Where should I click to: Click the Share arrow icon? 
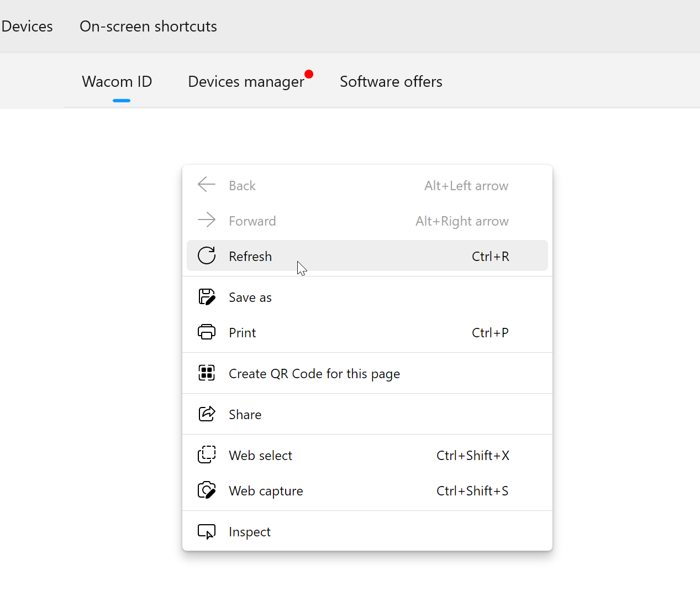coord(207,414)
